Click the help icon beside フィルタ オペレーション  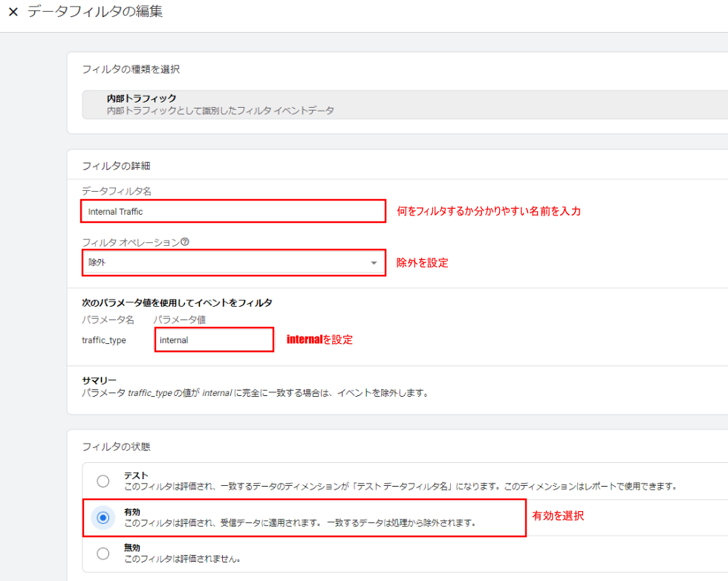(185, 242)
